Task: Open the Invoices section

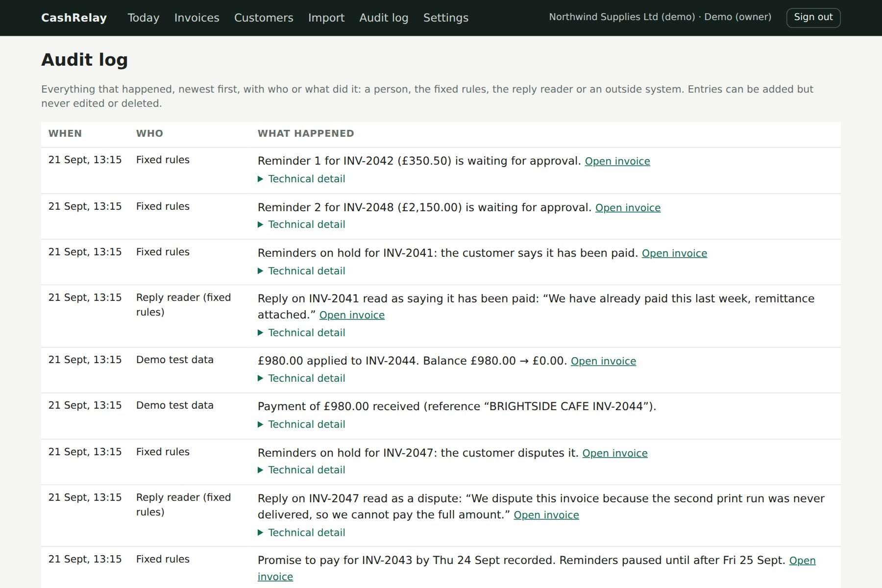Action: tap(196, 18)
